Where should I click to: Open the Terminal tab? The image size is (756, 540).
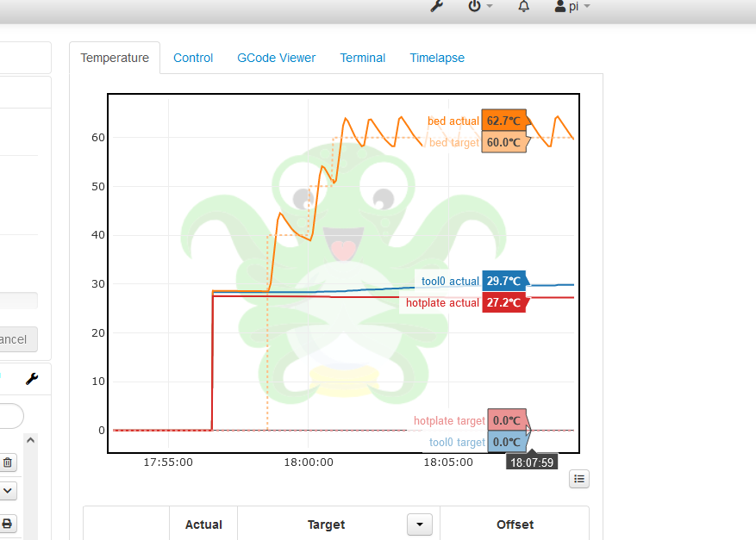tap(363, 58)
